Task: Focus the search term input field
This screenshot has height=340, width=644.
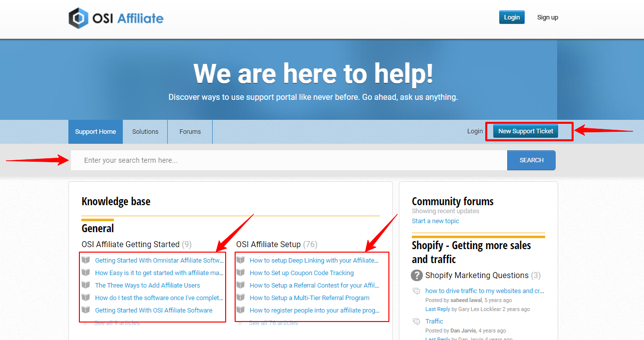Action: pyautogui.click(x=289, y=160)
